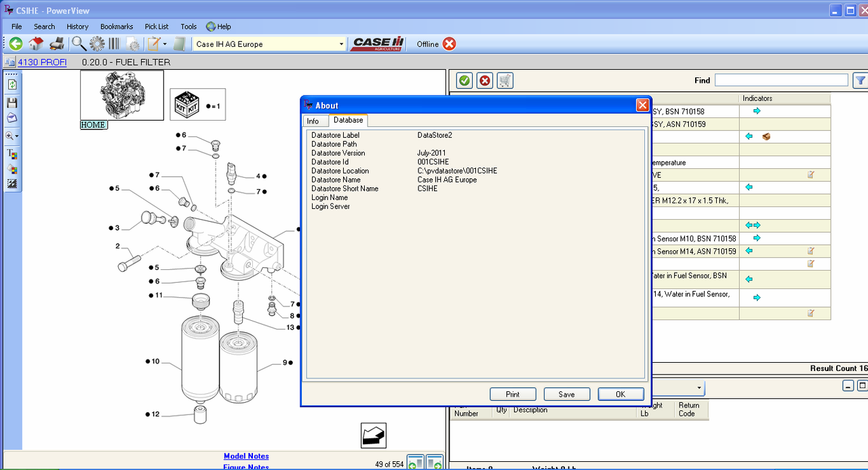This screenshot has height=470, width=868.
Task: Click callout number 12 in the diagram
Action: [155, 414]
